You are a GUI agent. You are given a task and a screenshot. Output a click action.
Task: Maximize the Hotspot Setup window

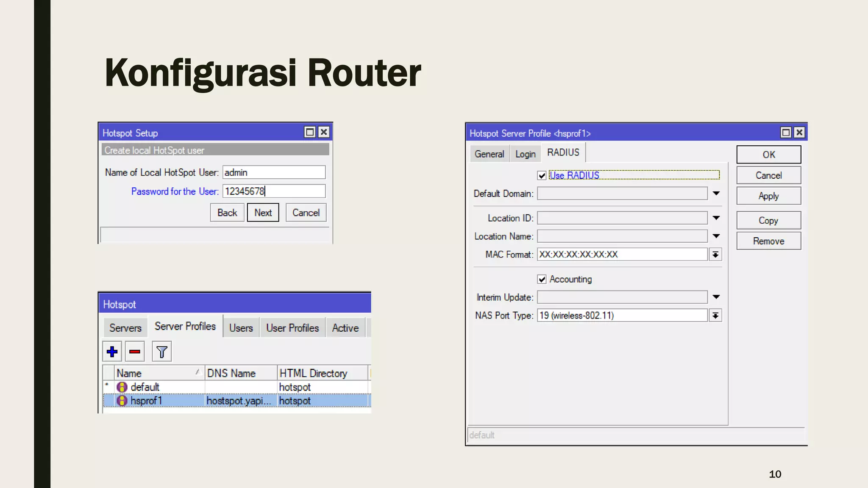[x=310, y=132]
